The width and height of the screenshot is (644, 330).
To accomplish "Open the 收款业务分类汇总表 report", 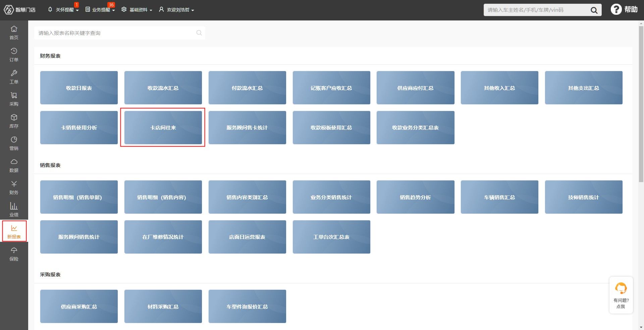I will (415, 127).
